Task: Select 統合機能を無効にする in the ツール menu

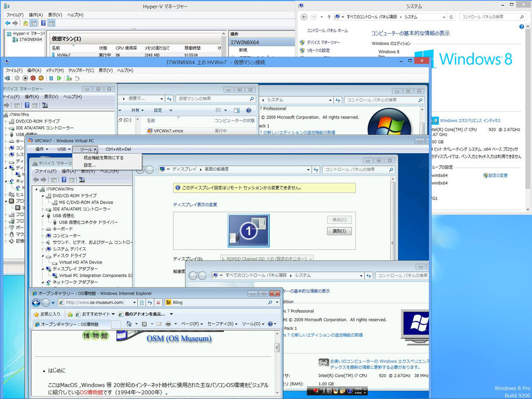Action: point(104,158)
